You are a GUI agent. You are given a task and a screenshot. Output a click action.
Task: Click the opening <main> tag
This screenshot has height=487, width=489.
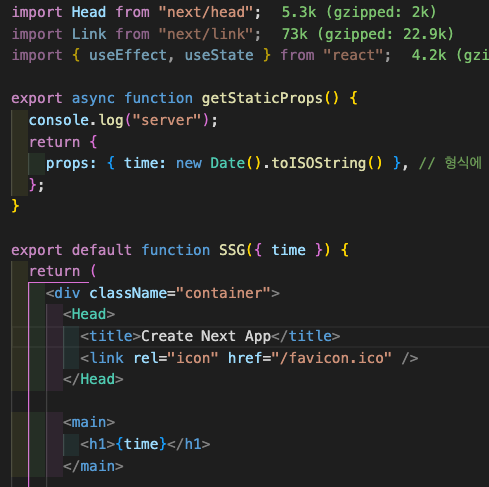pos(89,423)
